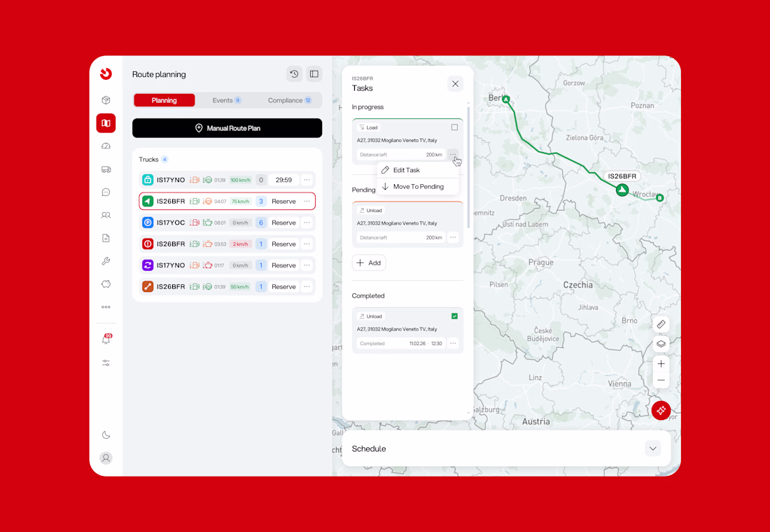770x532 pixels.
Task: Click green truck marker on the map
Action: [x=622, y=190]
